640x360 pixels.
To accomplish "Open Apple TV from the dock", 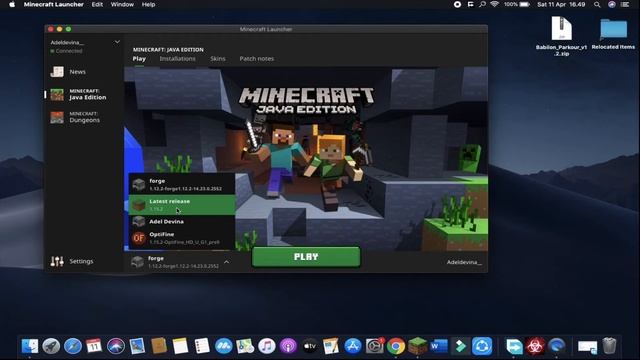I will [x=310, y=346].
